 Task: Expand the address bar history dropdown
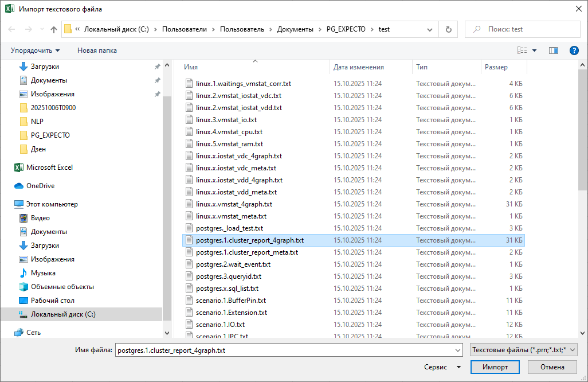(430, 29)
